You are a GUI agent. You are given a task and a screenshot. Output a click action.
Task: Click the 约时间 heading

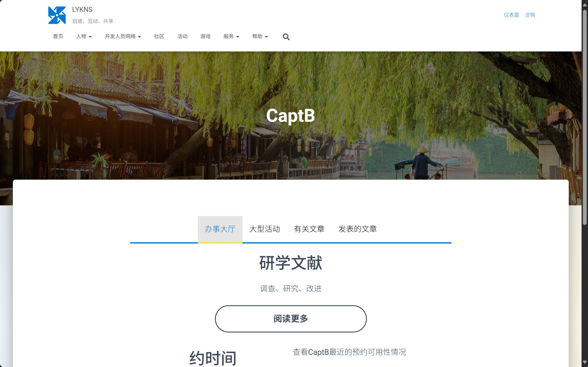(x=213, y=358)
